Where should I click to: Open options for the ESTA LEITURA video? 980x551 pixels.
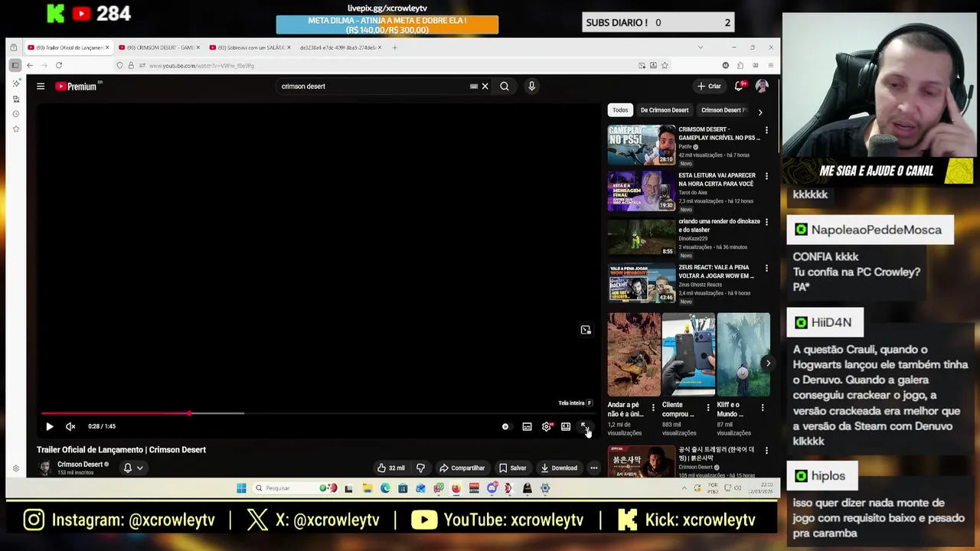pos(766,177)
